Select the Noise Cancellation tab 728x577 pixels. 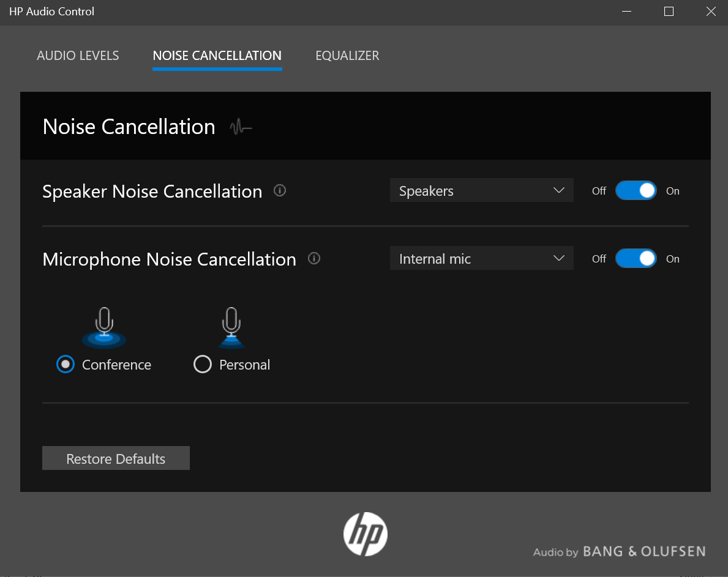click(217, 56)
